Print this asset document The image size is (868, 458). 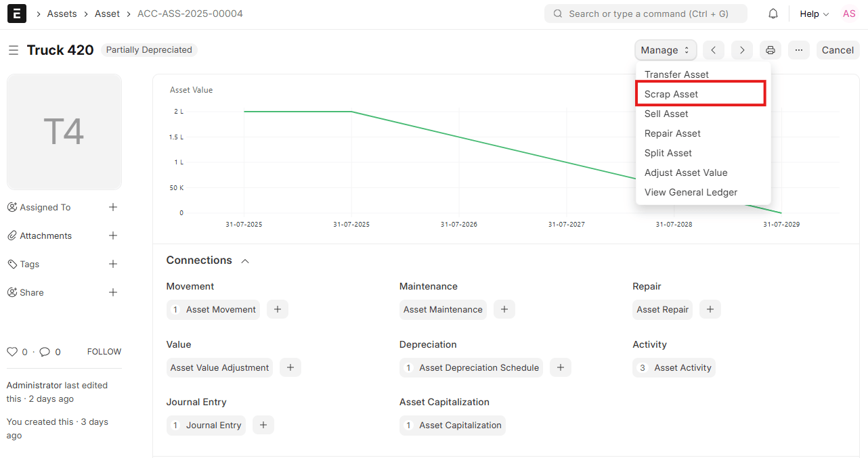click(x=771, y=50)
